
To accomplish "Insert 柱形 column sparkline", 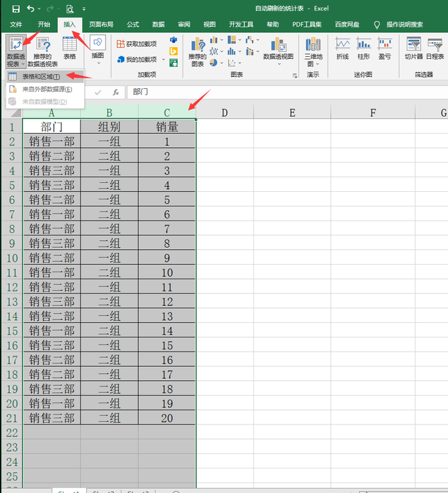I will (x=364, y=48).
